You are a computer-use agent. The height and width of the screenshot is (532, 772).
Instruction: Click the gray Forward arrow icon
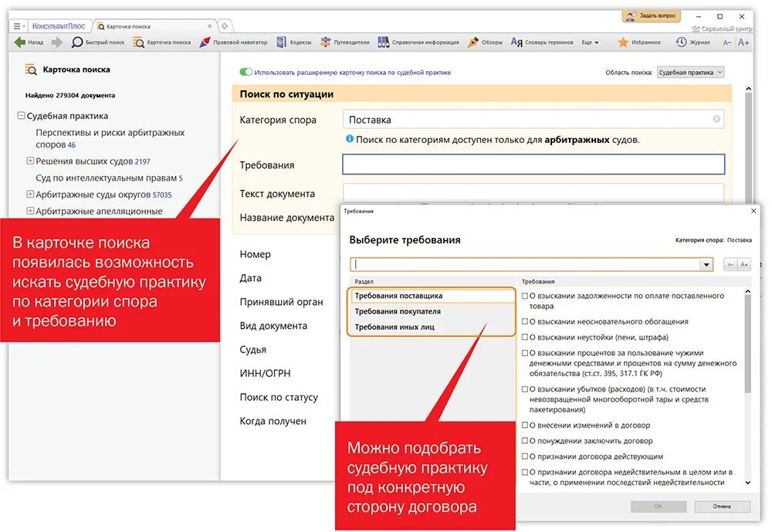57,42
